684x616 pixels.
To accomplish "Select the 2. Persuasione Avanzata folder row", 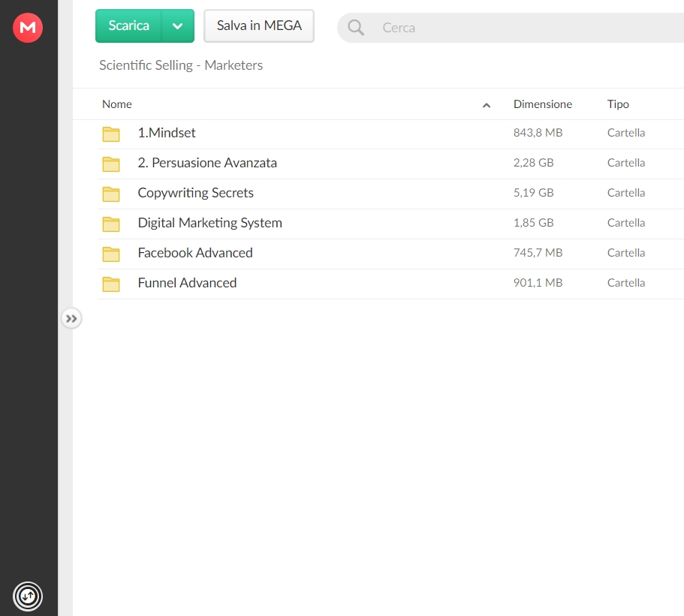I will coord(390,164).
